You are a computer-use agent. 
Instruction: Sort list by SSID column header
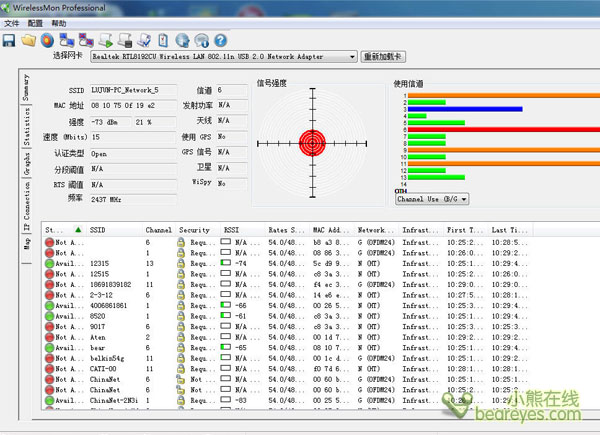(x=115, y=230)
